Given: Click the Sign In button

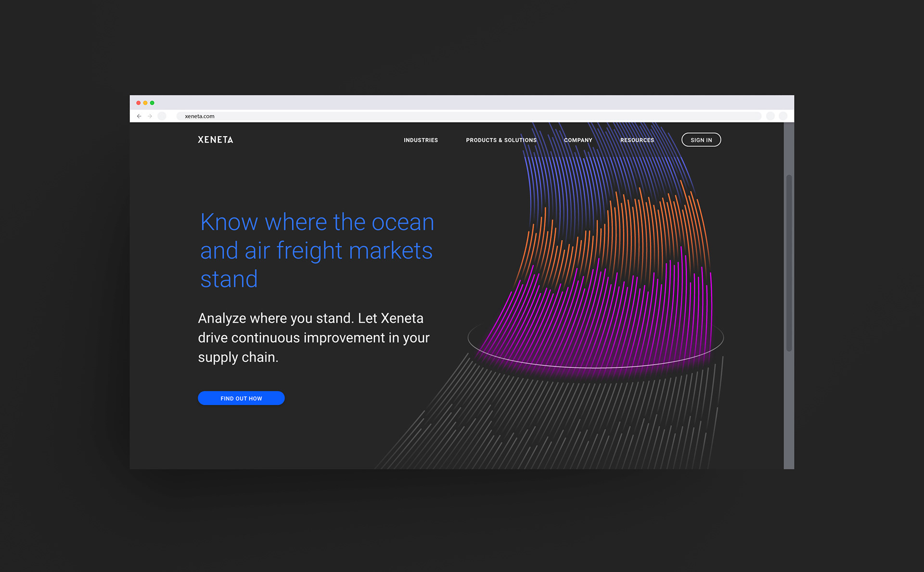Looking at the screenshot, I should click(701, 140).
